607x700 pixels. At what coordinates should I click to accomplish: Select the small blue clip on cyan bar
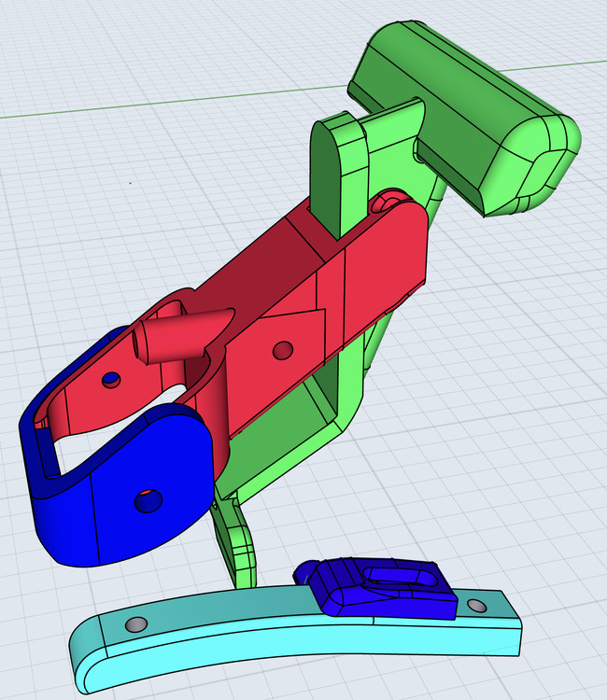375,587
